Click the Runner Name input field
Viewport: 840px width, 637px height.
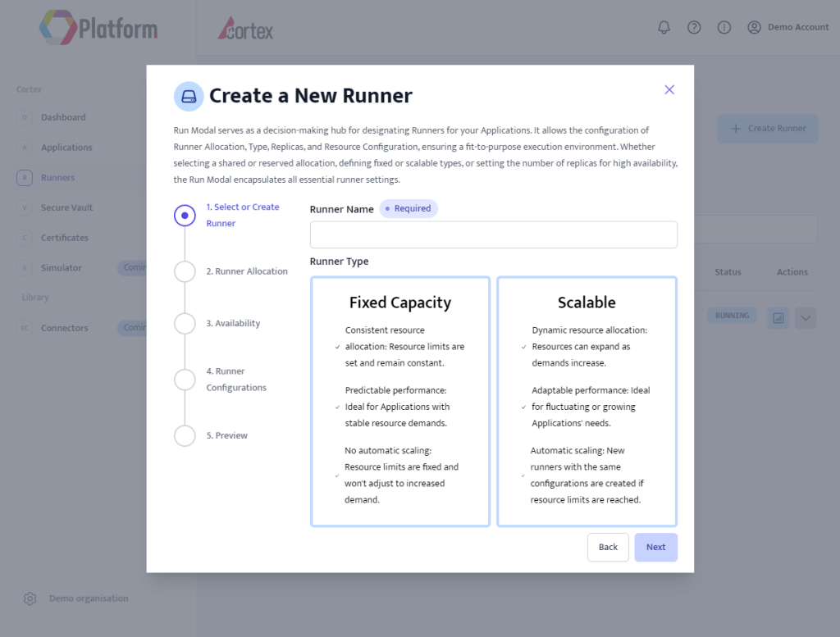tap(493, 234)
